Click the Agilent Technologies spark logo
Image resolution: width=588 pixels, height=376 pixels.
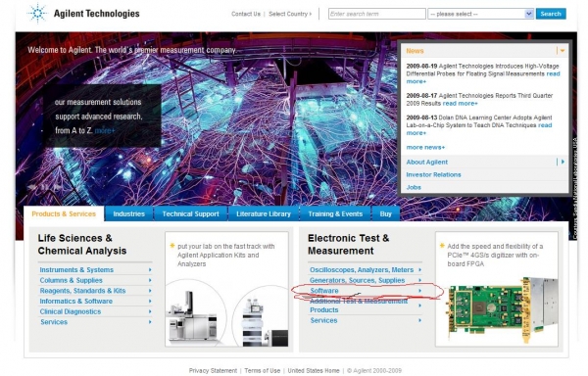click(37, 13)
